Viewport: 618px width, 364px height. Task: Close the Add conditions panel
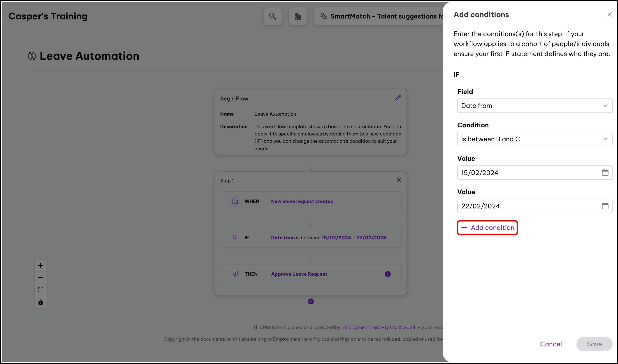tap(610, 14)
